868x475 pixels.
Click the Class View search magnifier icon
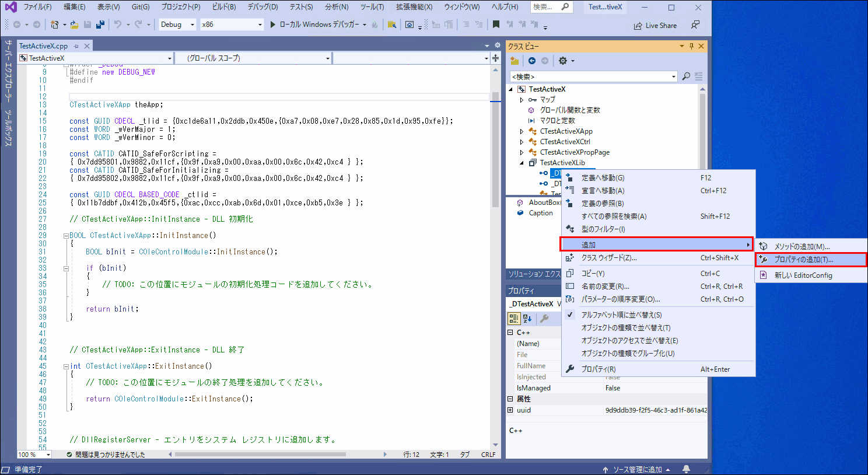tap(686, 76)
